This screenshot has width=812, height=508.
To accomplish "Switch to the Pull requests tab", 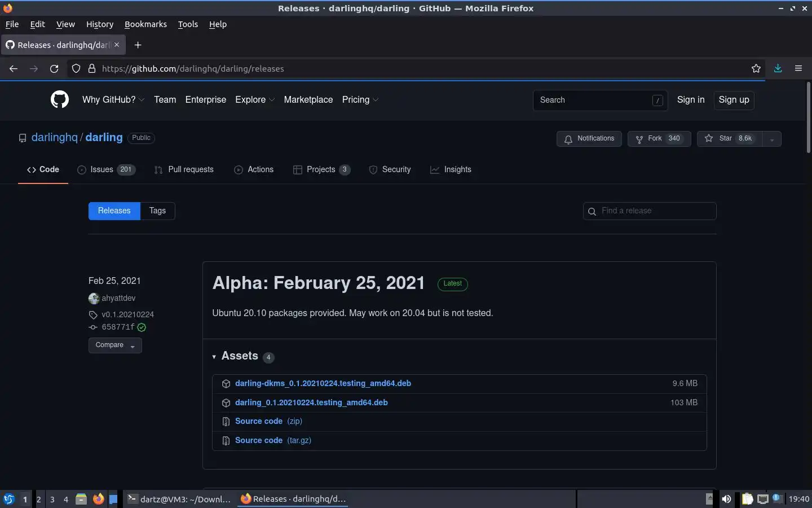I will pos(184,169).
